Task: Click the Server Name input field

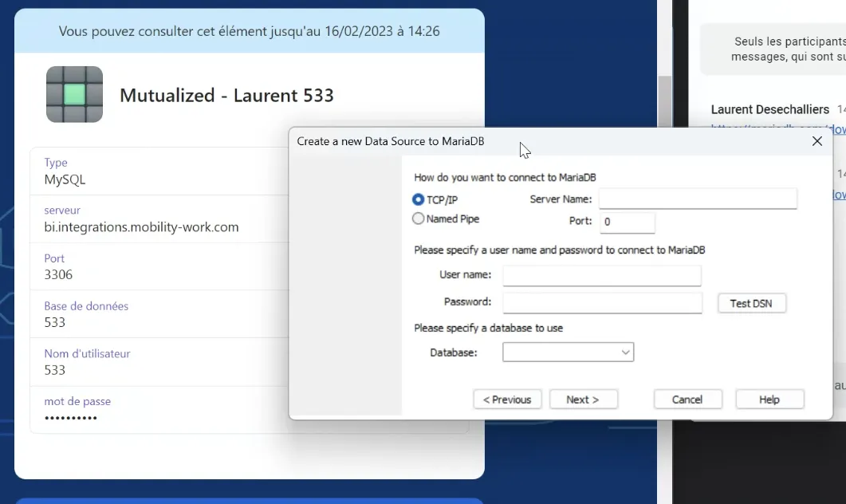Action: coord(698,199)
